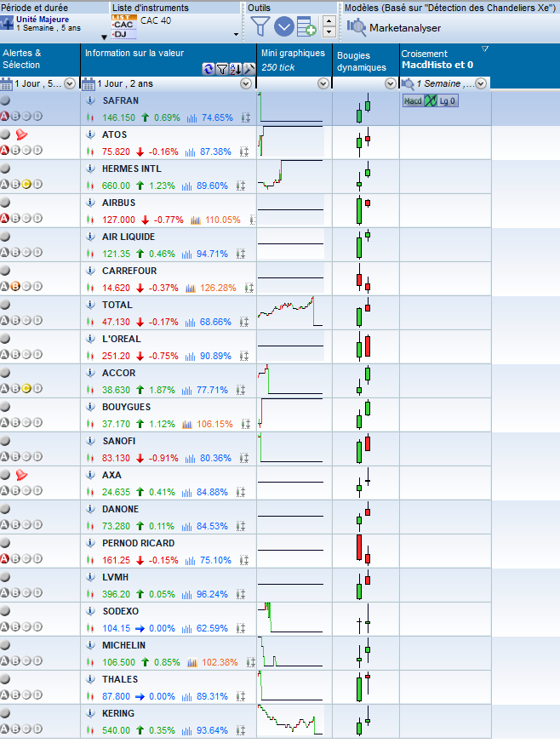This screenshot has width=560, height=743.
Task: Open the info icon next to KERING
Action: coord(90,713)
